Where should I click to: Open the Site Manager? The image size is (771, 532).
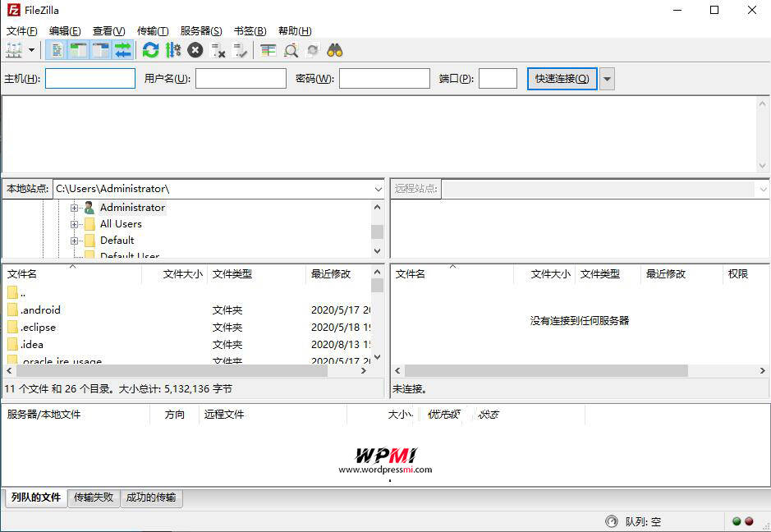[x=15, y=49]
